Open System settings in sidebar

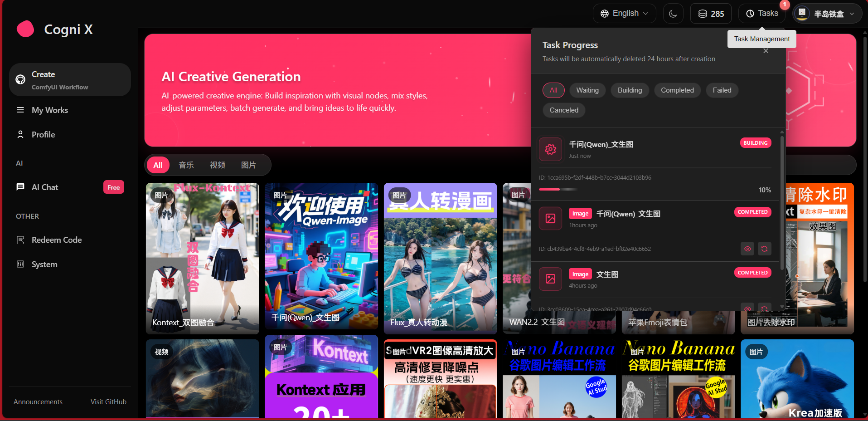44,264
